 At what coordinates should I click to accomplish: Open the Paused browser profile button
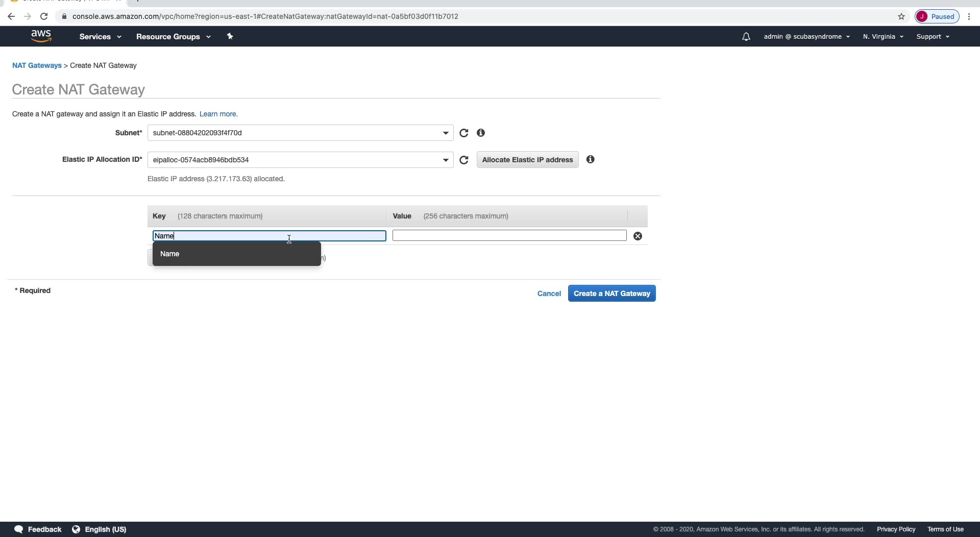click(x=937, y=16)
